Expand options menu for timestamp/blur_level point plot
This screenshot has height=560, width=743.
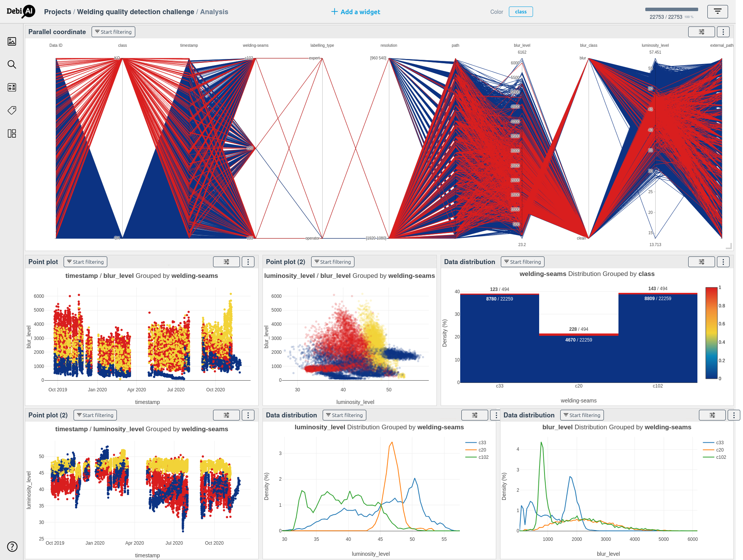248,262
